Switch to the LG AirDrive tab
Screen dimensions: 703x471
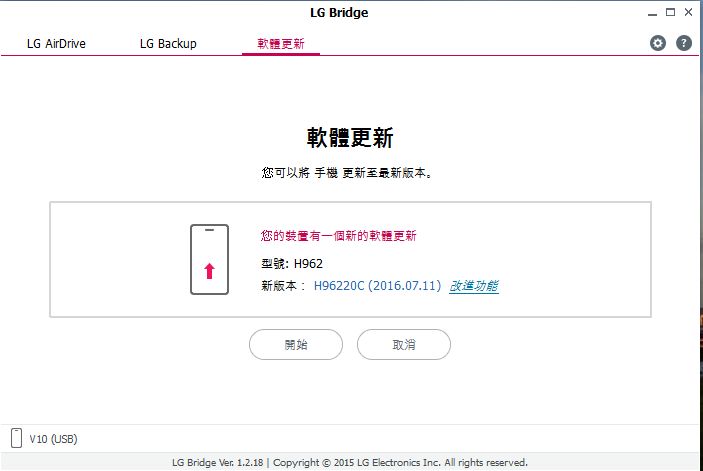click(x=56, y=44)
